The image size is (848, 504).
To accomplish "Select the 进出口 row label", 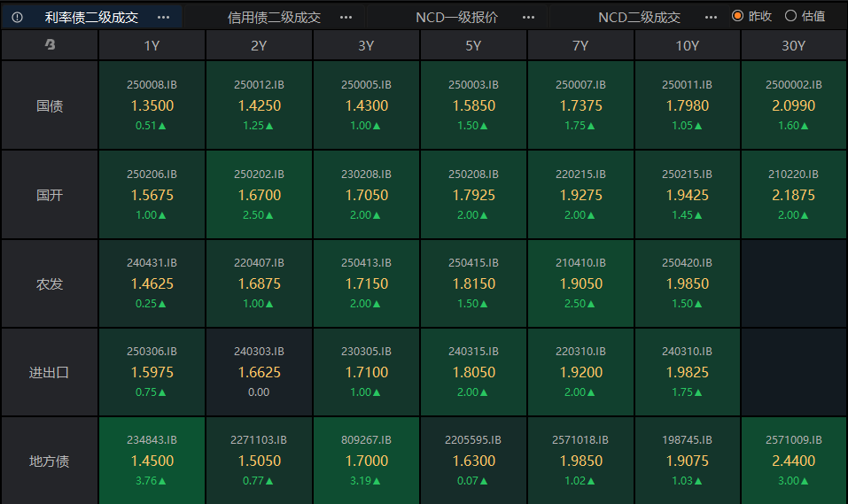I will tap(50, 372).
